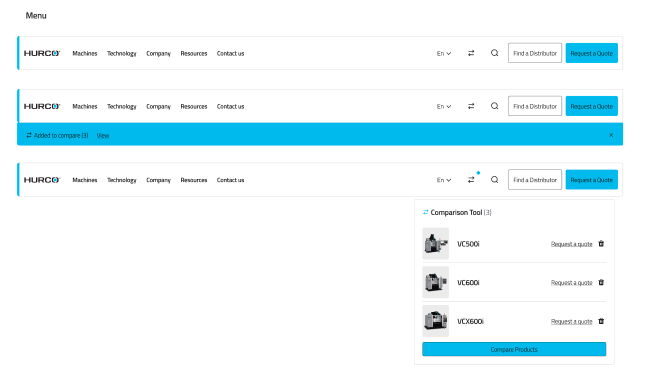Open Machines menu in the middle navbar
Image resolution: width=652 pixels, height=375 pixels.
coord(85,106)
